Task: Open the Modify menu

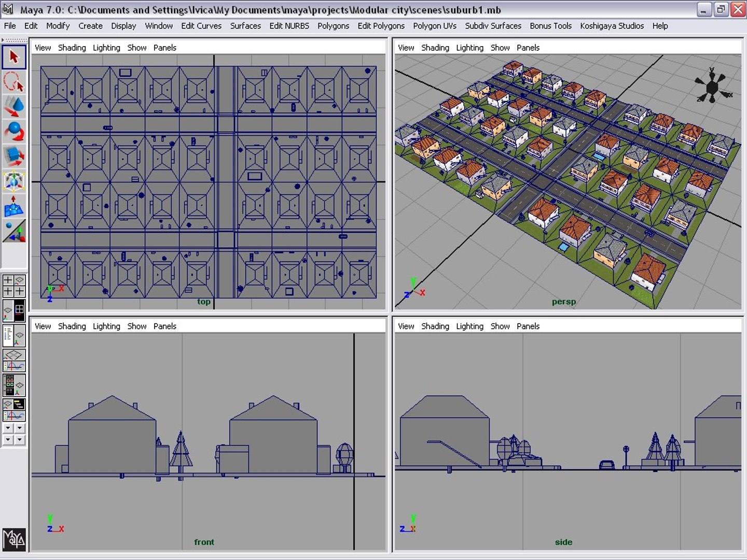Action: coord(58,26)
